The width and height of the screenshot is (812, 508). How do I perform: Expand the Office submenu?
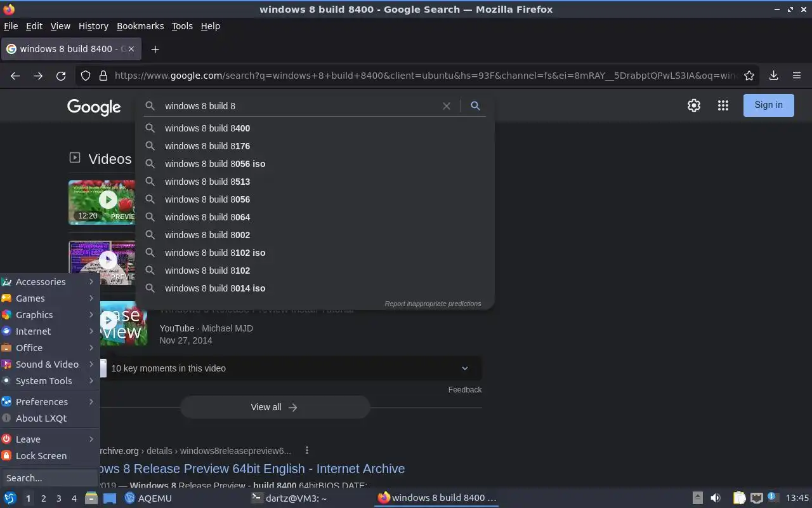pyautogui.click(x=49, y=347)
